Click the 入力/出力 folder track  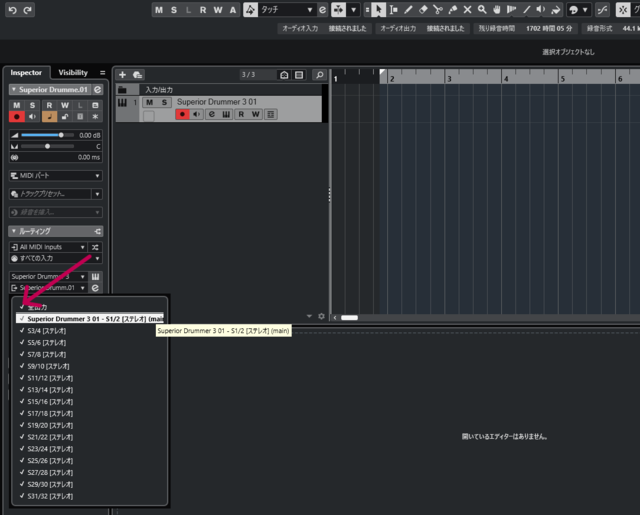pyautogui.click(x=160, y=89)
